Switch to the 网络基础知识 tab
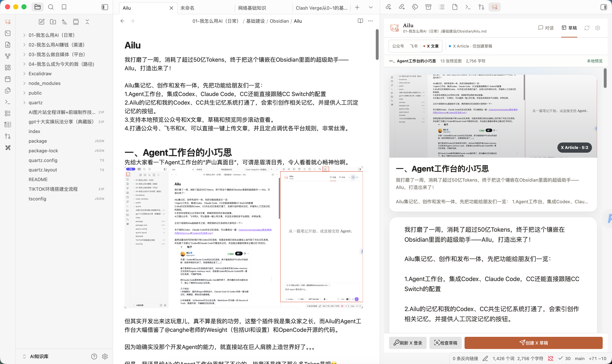This screenshot has height=364, width=612. point(263,8)
